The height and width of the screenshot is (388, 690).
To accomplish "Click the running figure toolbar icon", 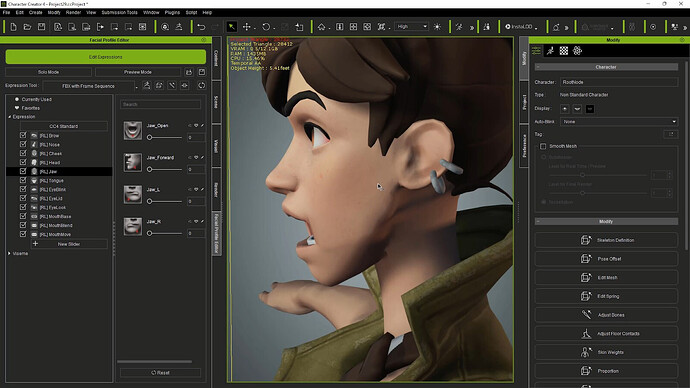I will [459, 27].
